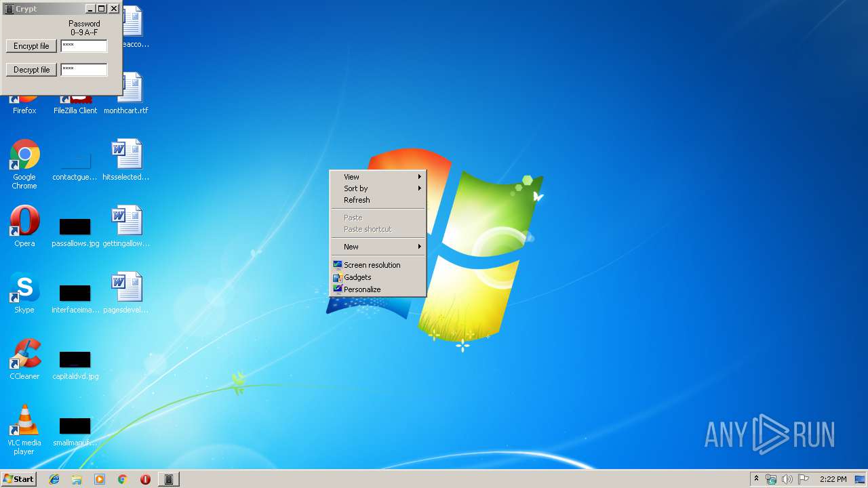This screenshot has height=488, width=868.
Task: Expand the New submenu
Action: click(378, 247)
